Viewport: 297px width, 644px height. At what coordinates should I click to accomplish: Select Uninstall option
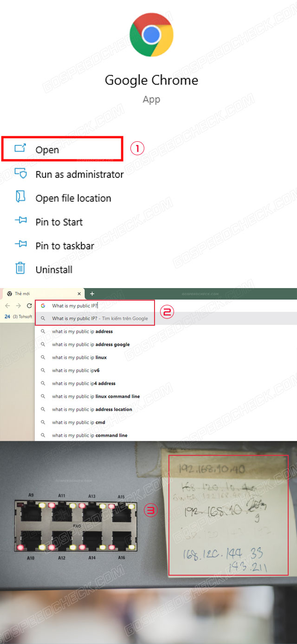pyautogui.click(x=54, y=269)
